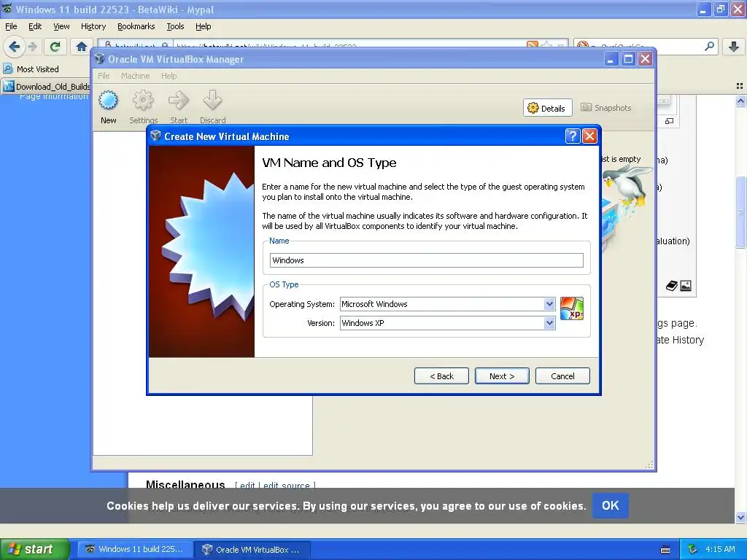Open the browser History menu
This screenshot has height=560, width=747.
(x=93, y=26)
